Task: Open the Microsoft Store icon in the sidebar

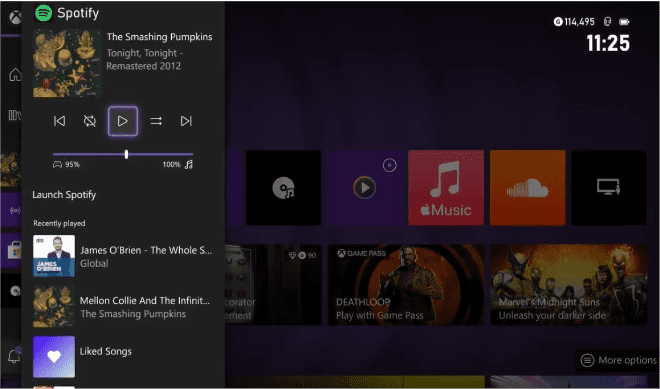Action: pos(14,251)
